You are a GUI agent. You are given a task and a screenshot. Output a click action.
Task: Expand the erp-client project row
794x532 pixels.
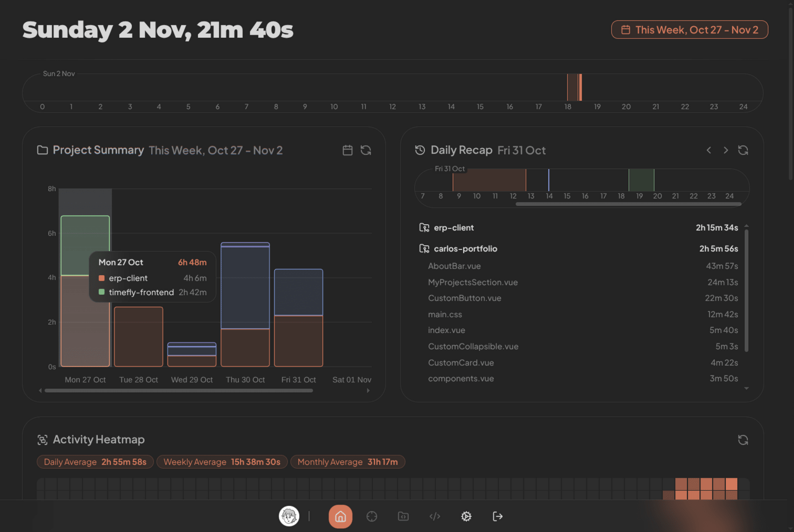[454, 227]
